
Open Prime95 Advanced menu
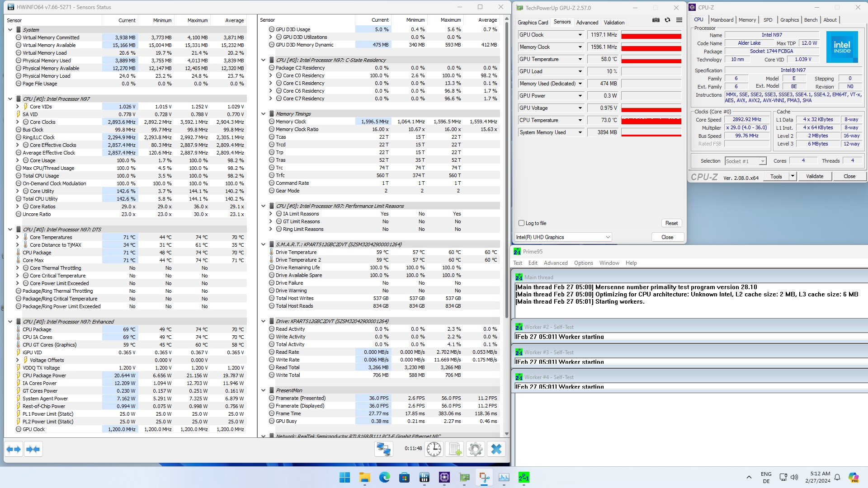point(556,263)
